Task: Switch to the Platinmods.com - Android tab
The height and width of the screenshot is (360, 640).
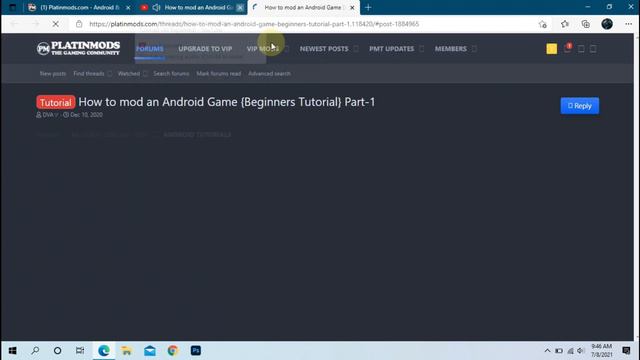Action: [80, 7]
